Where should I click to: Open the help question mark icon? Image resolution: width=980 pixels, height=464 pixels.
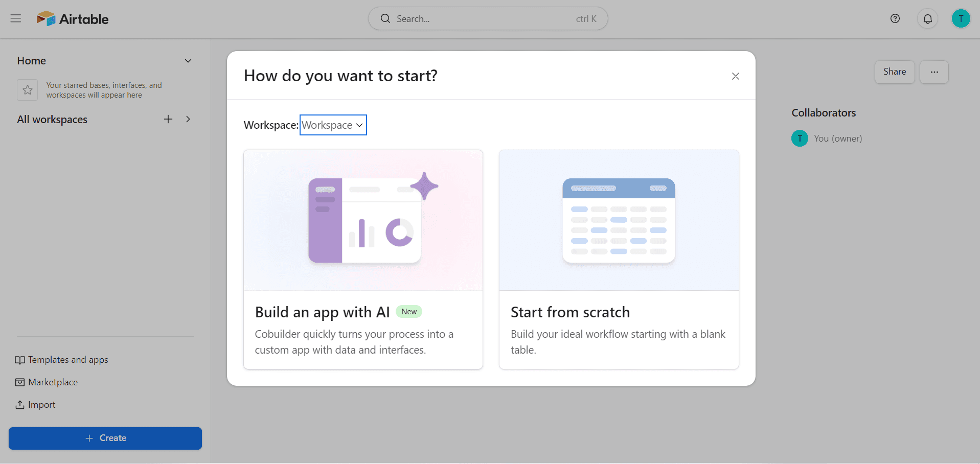tap(895, 18)
